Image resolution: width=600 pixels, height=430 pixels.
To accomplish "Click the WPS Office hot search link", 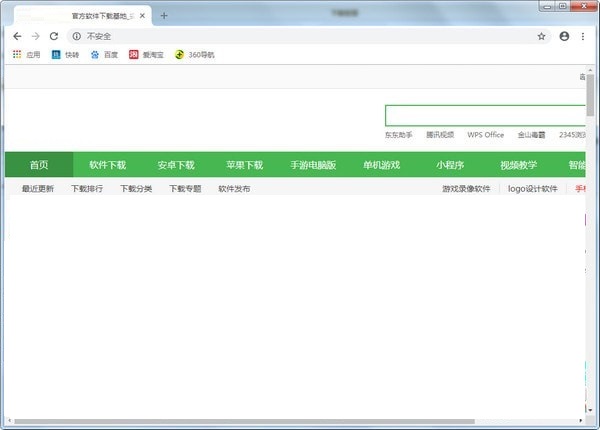I will coord(486,135).
